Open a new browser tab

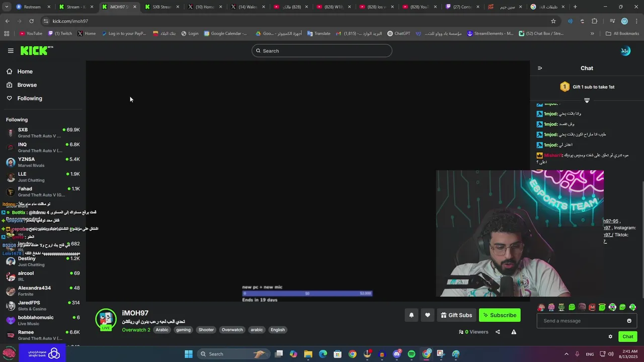[x=575, y=7]
